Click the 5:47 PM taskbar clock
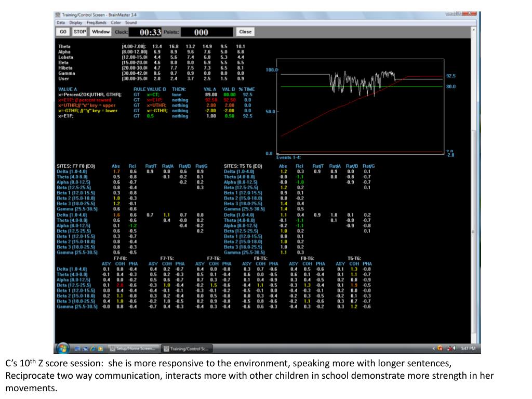 [468, 349]
